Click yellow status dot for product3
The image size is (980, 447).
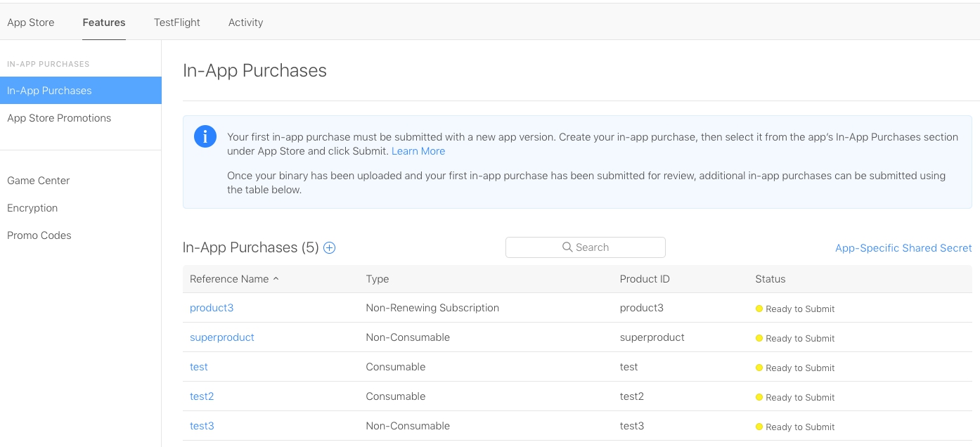(759, 309)
